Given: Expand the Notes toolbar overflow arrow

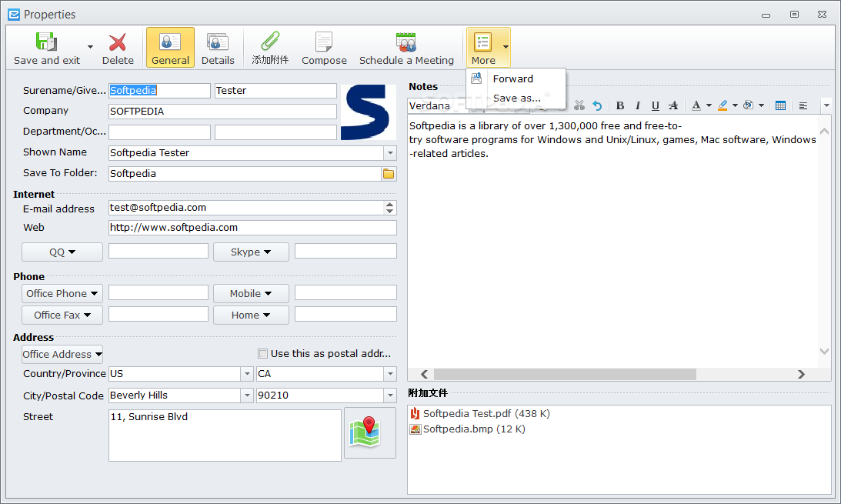Looking at the screenshot, I should coord(826,105).
